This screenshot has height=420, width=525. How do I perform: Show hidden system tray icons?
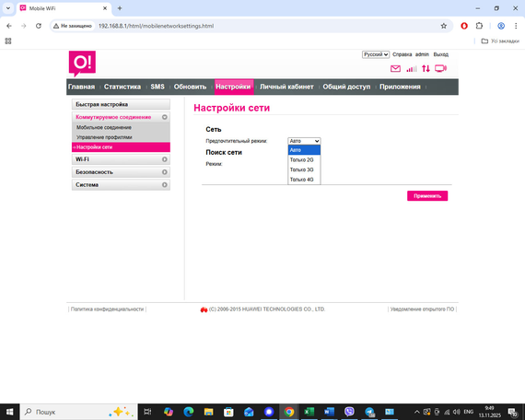(x=417, y=412)
